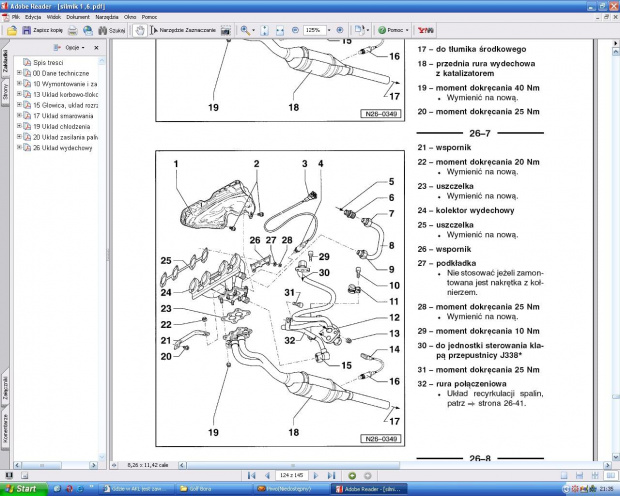Click the document vertical scrollbar thumb
This screenshot has width=620, height=496.
[616, 397]
